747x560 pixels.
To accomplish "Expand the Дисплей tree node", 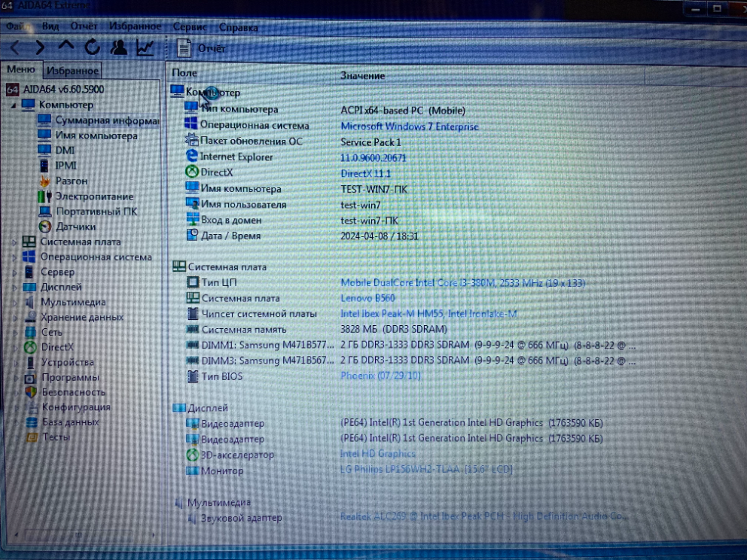I will click(x=14, y=288).
